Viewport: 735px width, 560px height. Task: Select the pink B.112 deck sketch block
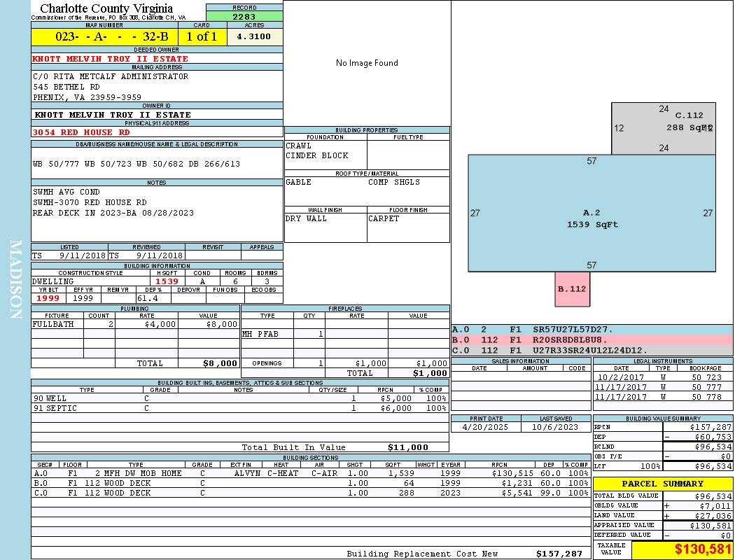click(x=572, y=288)
